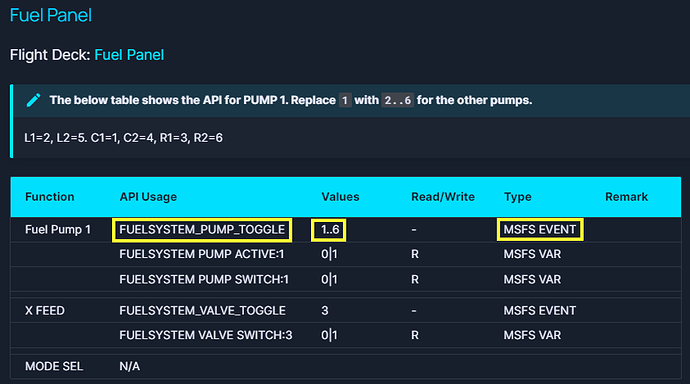Click the FUELSYSTEM PUMP SWITCH:1 cell

(204, 279)
